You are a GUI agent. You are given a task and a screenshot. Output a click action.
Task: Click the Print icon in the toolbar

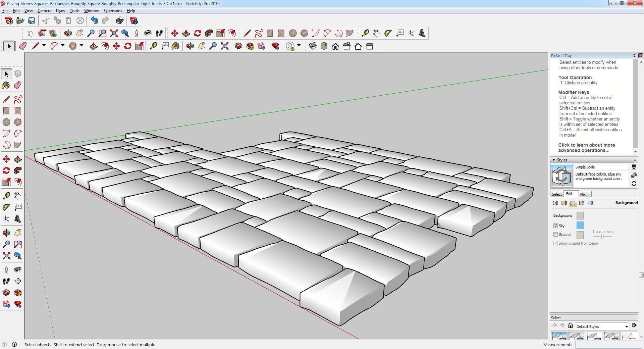tap(119, 21)
